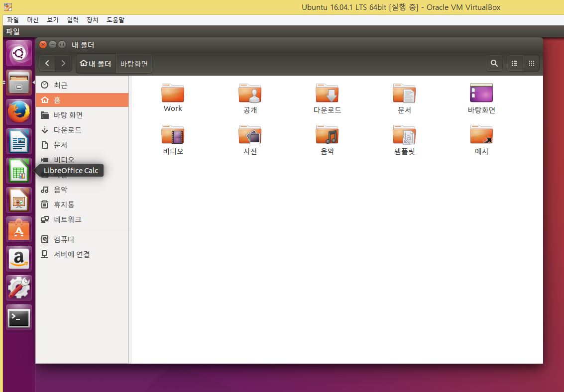The width and height of the screenshot is (564, 392).
Task: Switch to grid icon view
Action: 531,63
